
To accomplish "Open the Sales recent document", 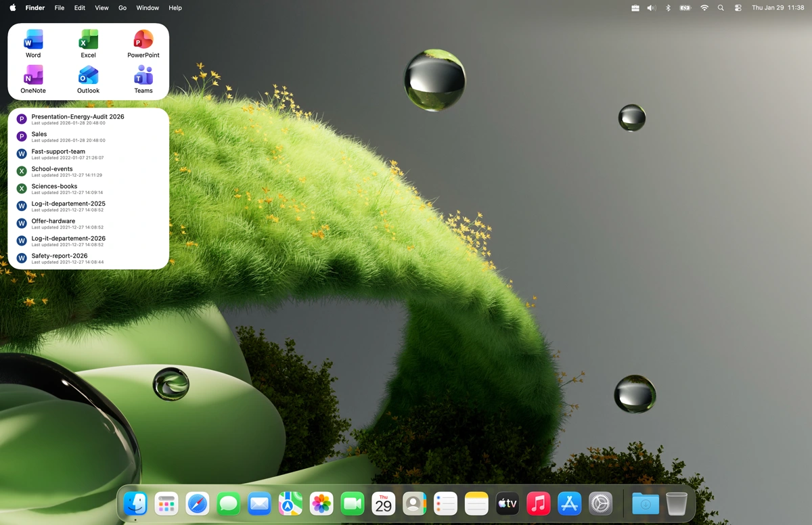I will point(39,136).
